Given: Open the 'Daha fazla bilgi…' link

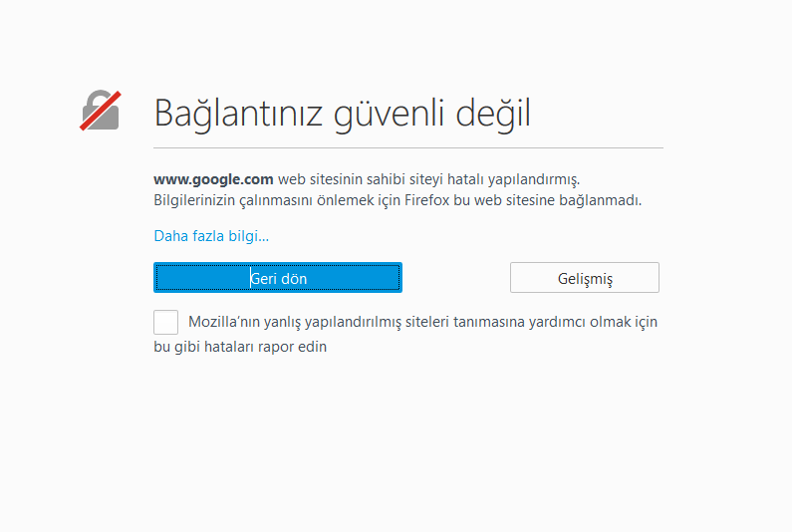Looking at the screenshot, I should pyautogui.click(x=211, y=236).
